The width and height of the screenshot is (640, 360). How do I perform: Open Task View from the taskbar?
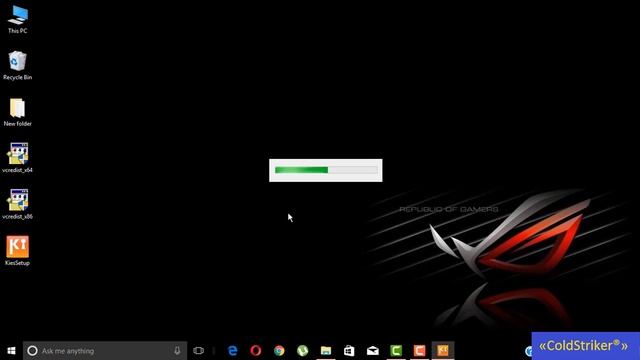198,351
